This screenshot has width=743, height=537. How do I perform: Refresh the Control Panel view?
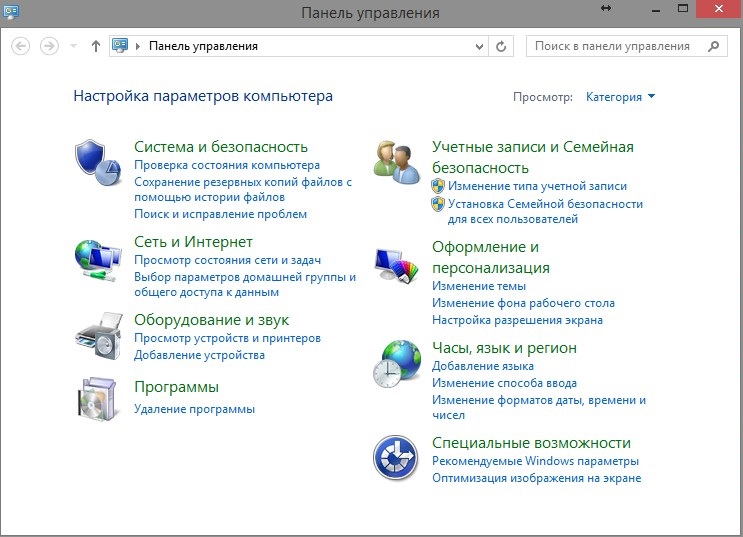tap(501, 46)
